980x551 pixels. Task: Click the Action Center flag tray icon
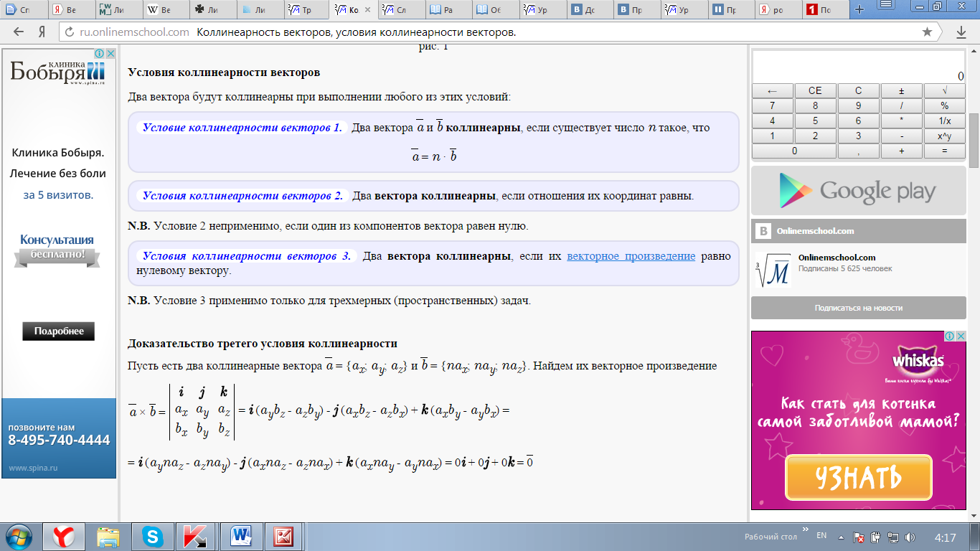859,537
